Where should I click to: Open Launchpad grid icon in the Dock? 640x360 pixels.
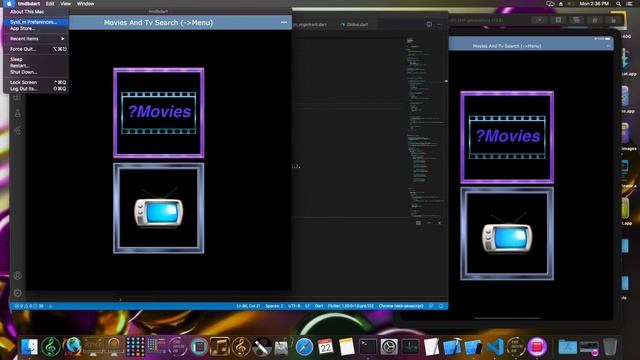[x=135, y=347]
